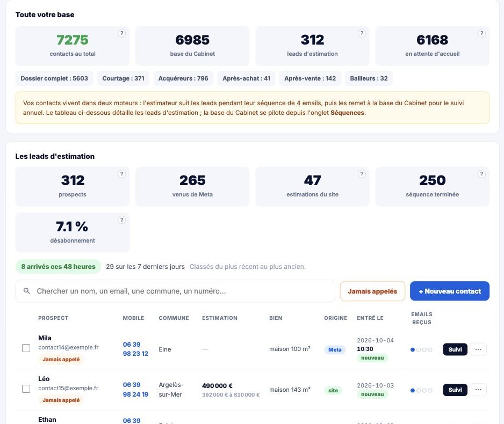Tick the checkbox for Léo
The height and width of the screenshot is (424, 504).
click(x=26, y=389)
